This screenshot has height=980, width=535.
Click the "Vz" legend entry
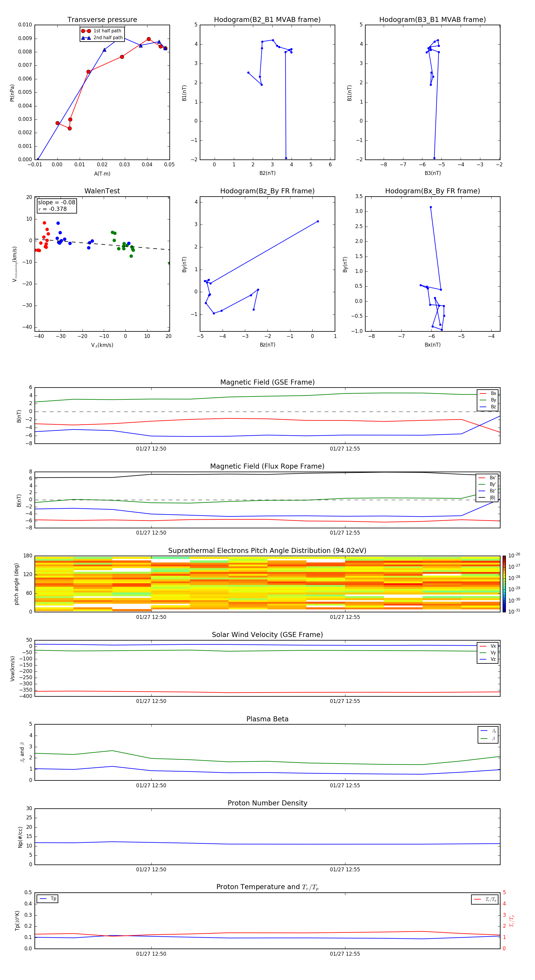point(488,659)
